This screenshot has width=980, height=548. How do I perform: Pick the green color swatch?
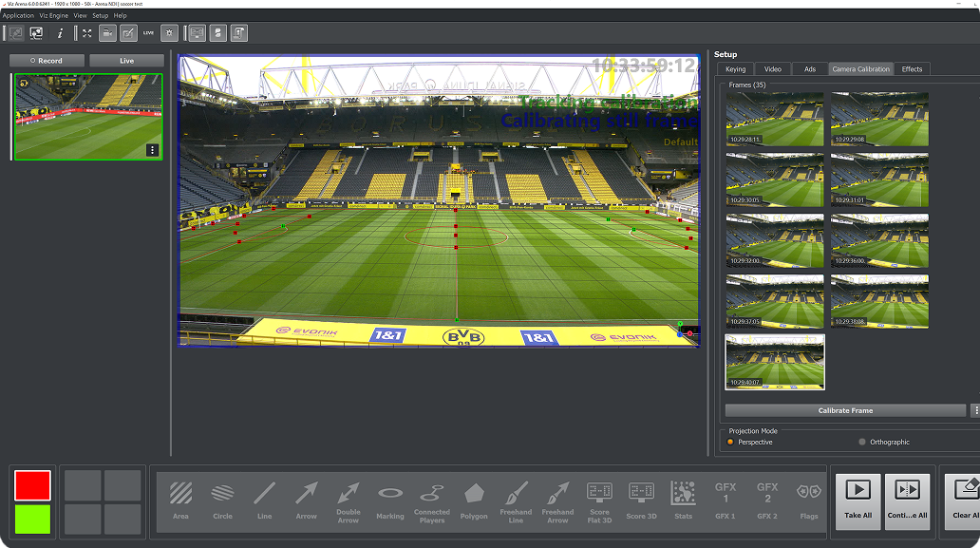(32, 519)
